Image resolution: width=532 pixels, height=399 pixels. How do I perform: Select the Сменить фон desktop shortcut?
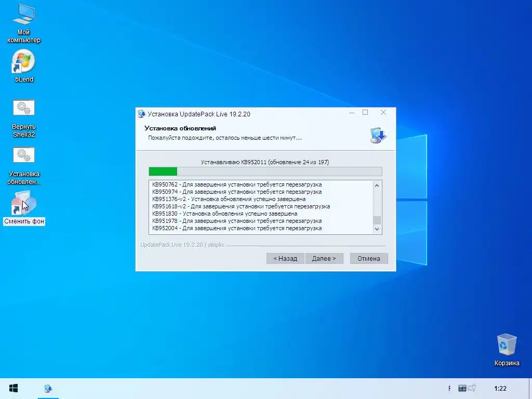[x=24, y=208]
